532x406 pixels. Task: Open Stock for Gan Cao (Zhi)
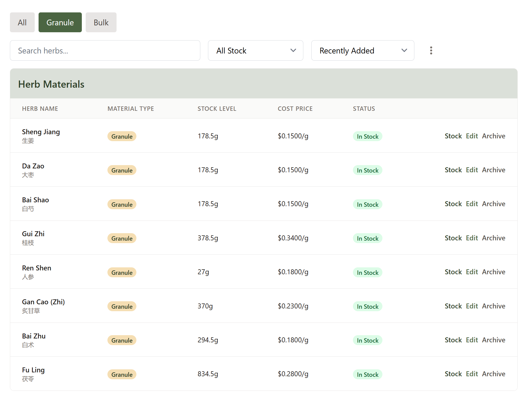click(x=453, y=306)
